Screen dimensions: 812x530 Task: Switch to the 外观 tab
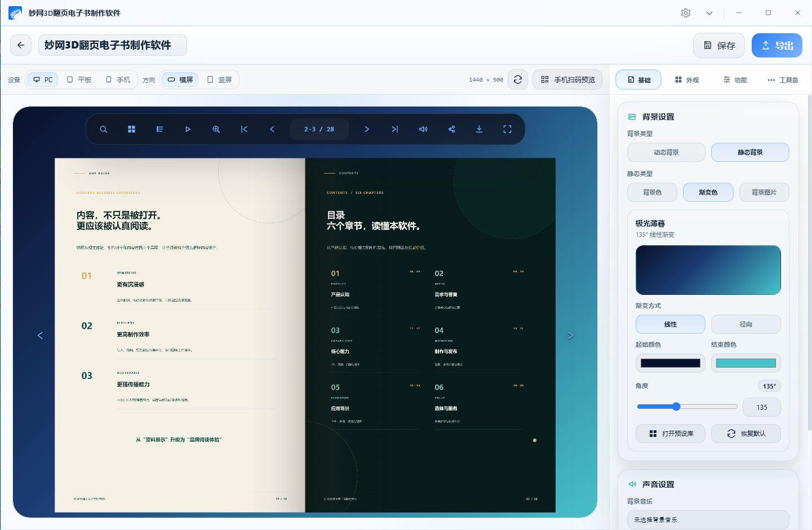tap(687, 80)
